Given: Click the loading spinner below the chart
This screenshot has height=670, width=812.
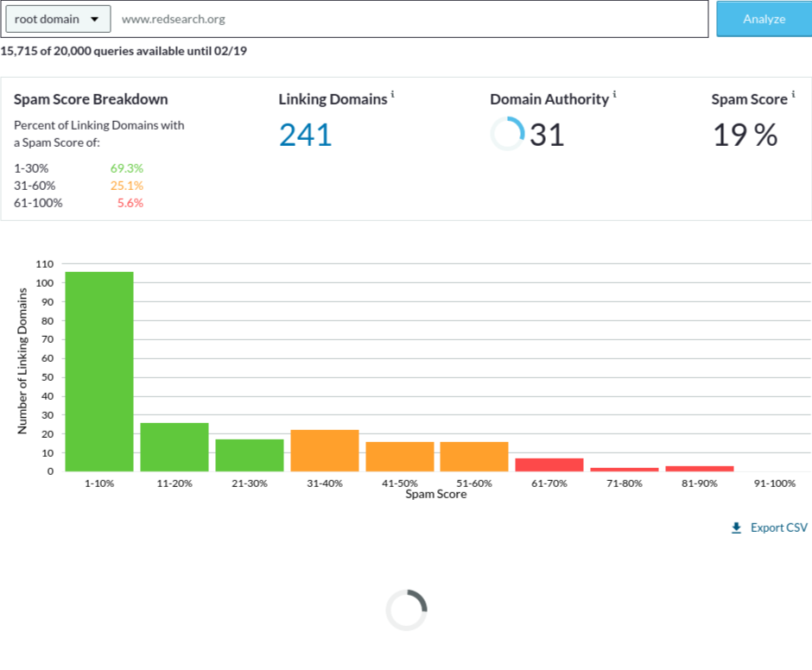Looking at the screenshot, I should 406,610.
